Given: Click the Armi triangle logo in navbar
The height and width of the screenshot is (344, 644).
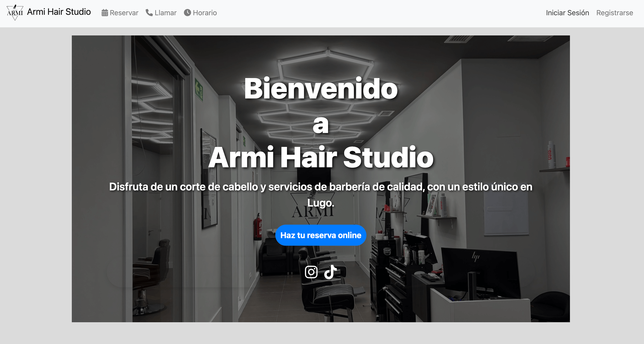Looking at the screenshot, I should coord(15,12).
